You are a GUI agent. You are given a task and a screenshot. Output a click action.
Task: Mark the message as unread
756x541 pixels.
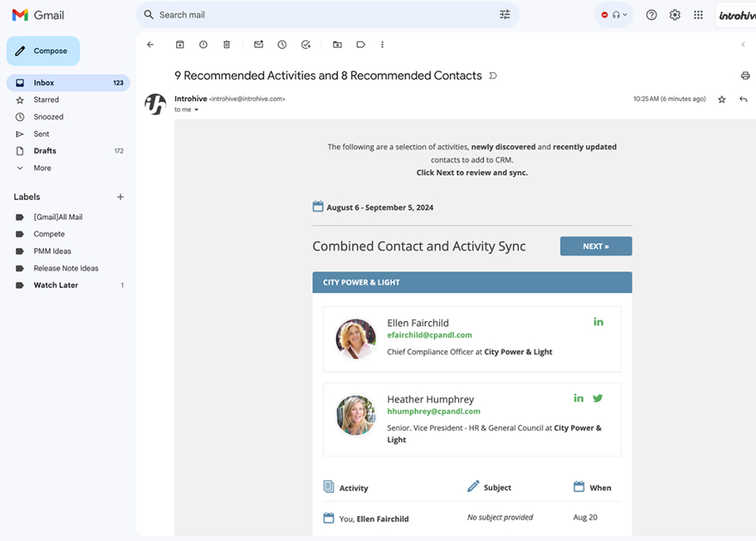tap(259, 45)
